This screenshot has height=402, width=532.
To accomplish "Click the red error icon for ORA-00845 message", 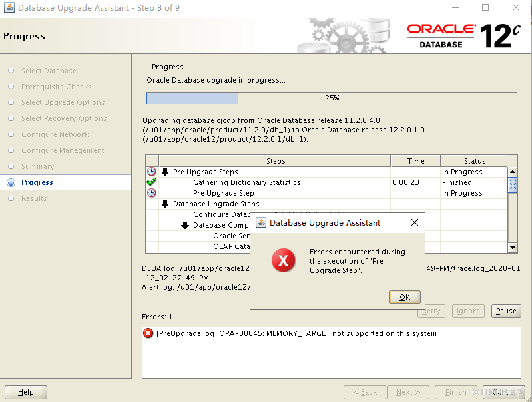I will click(x=148, y=333).
